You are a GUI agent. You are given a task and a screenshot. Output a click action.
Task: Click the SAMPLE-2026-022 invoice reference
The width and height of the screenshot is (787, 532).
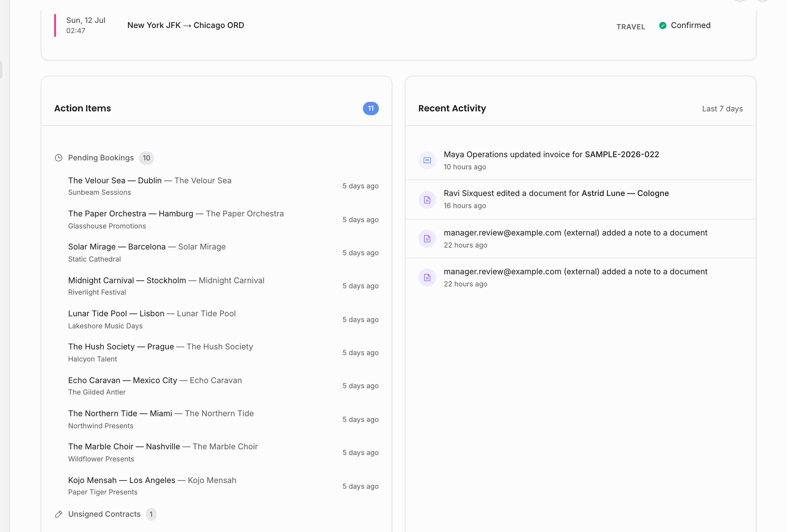[x=622, y=154]
